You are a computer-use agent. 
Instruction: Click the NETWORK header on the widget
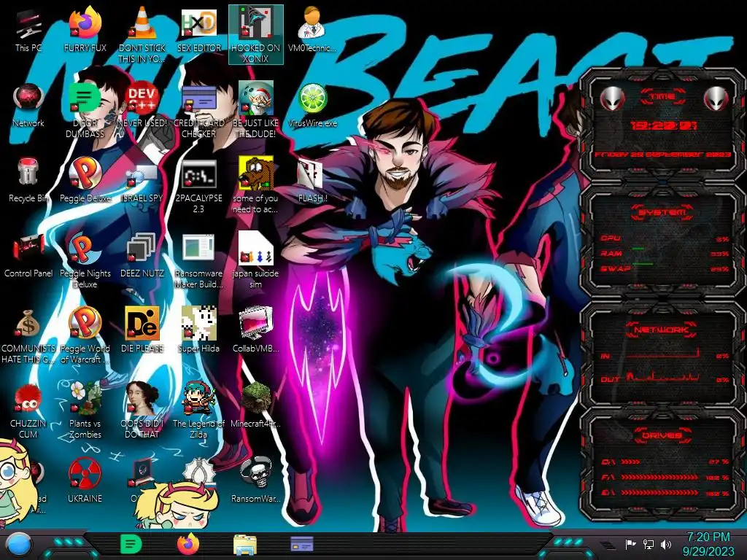click(x=662, y=329)
